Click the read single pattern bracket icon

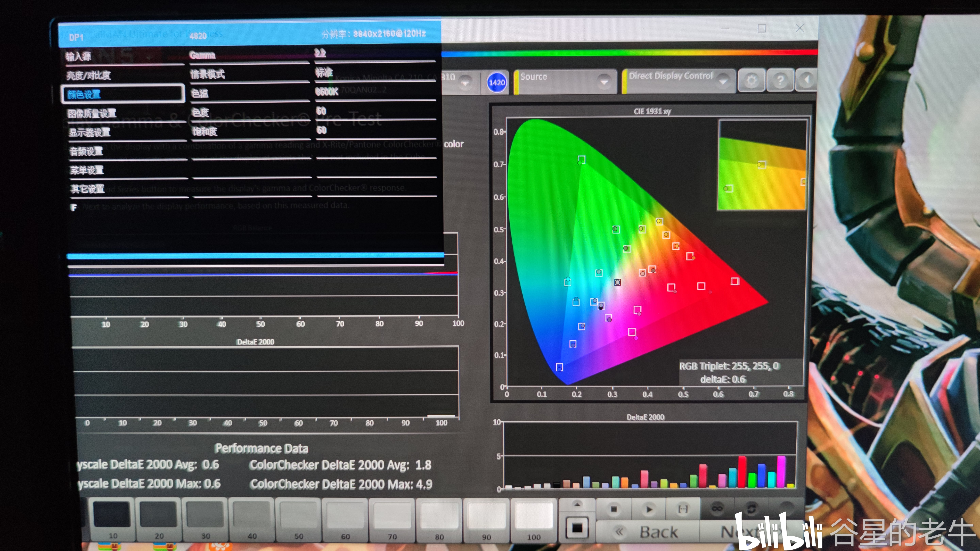(x=683, y=509)
